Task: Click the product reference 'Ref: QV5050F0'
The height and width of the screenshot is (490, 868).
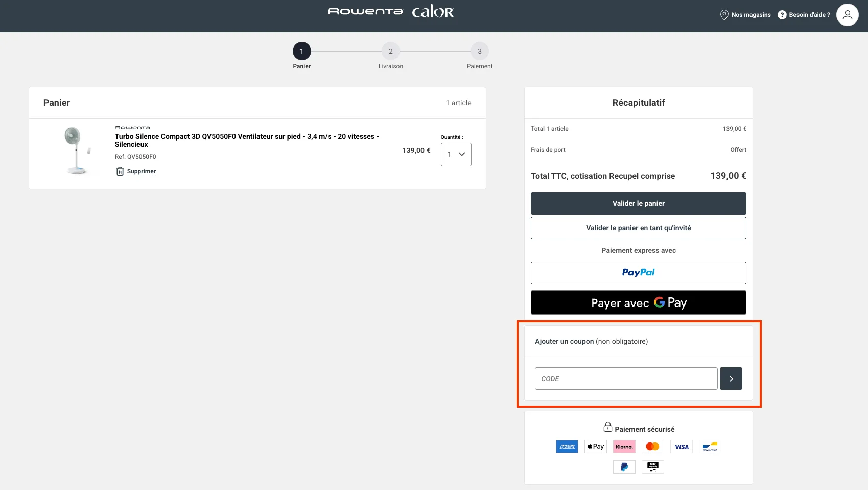Action: 135,157
